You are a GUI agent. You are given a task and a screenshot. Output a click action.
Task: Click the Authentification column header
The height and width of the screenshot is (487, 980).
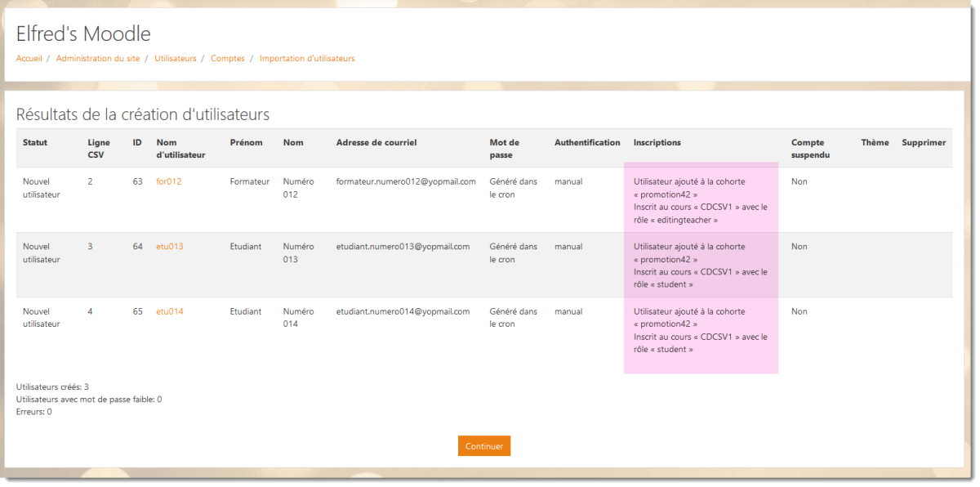[x=587, y=142]
